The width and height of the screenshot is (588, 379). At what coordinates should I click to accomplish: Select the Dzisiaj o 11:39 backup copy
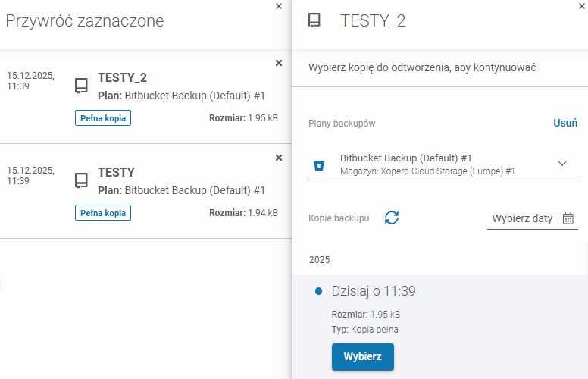tap(374, 291)
